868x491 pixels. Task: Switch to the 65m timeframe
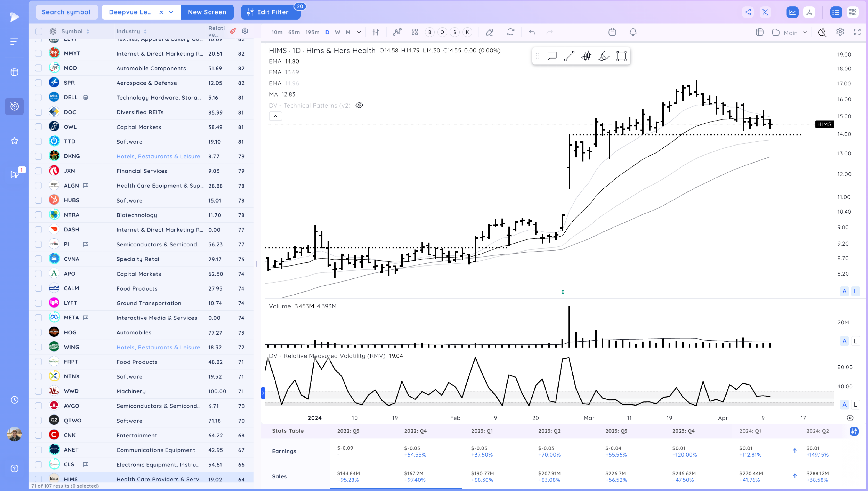click(x=294, y=32)
